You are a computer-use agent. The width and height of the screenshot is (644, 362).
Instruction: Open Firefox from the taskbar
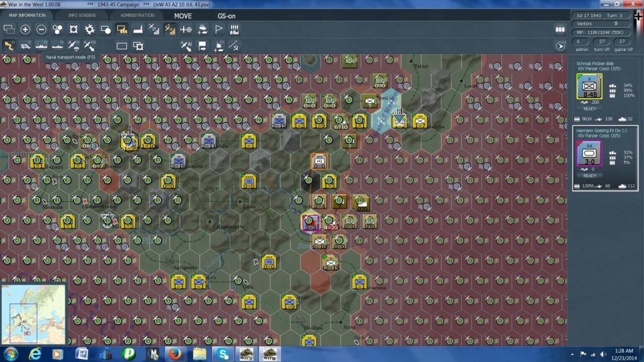(x=175, y=354)
